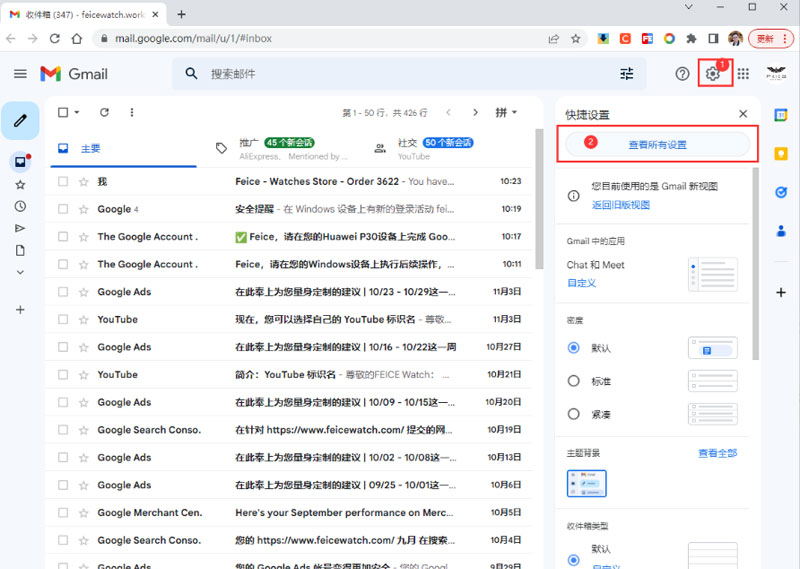Click get add-ons plus icon

click(x=781, y=292)
